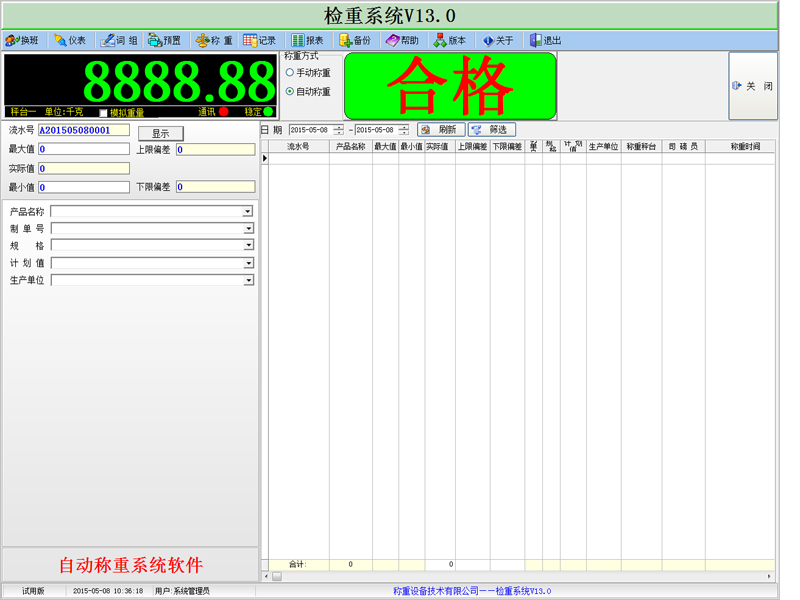Click the 称重 weighing scale icon
800x600 pixels.
[214, 40]
